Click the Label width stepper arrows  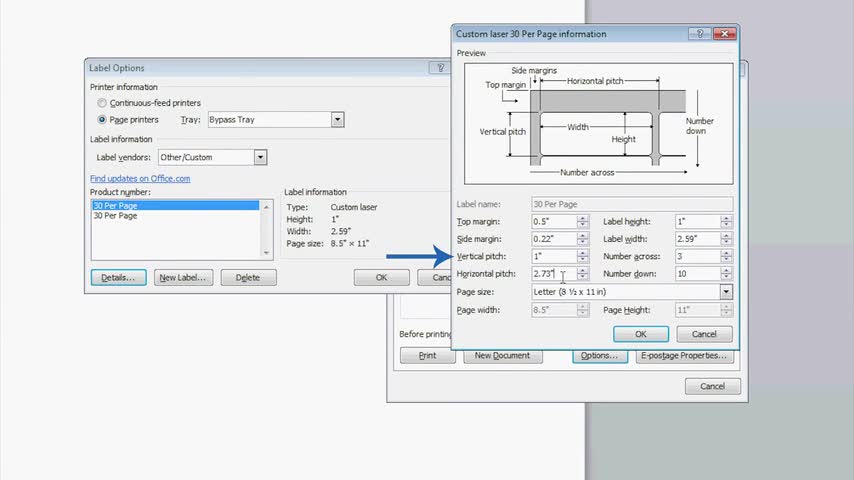(727, 239)
